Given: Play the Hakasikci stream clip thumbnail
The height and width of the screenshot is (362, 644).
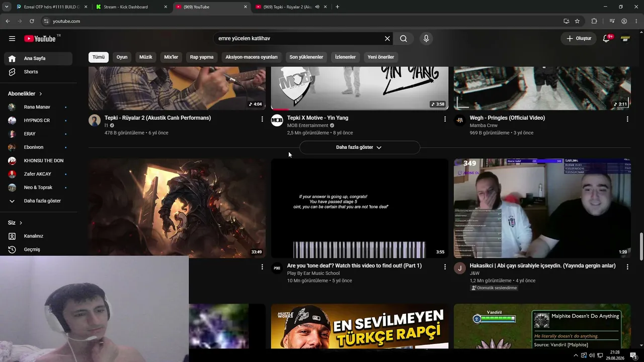Looking at the screenshot, I should click(x=542, y=208).
